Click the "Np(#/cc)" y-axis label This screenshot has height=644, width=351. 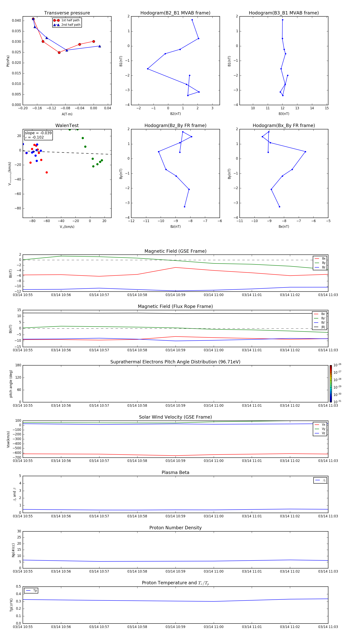tap(13, 550)
